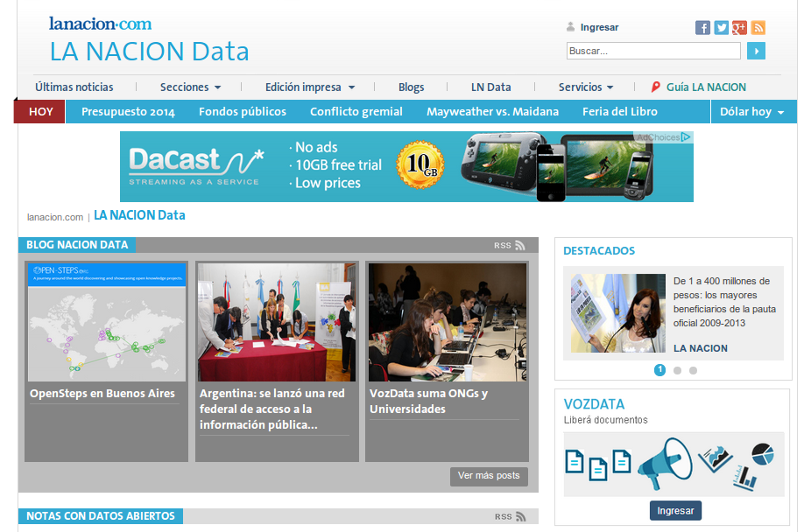Select the Mayweather vs. Maidana topic tab
Image resolution: width=804 pixels, height=532 pixels.
pos(493,112)
